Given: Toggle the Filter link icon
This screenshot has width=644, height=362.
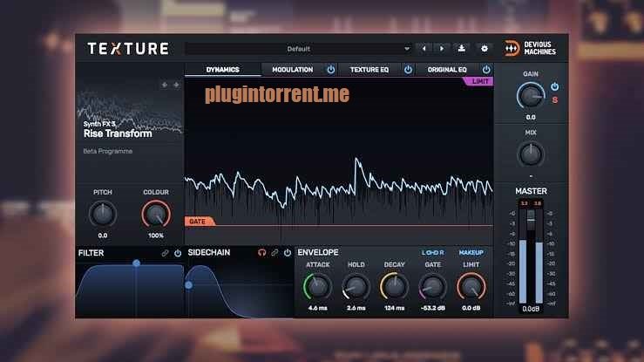Looking at the screenshot, I should pyautogui.click(x=165, y=253).
